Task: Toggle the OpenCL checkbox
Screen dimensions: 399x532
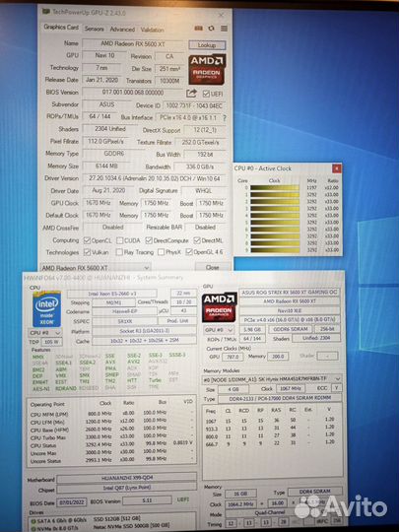Action: tap(87, 240)
